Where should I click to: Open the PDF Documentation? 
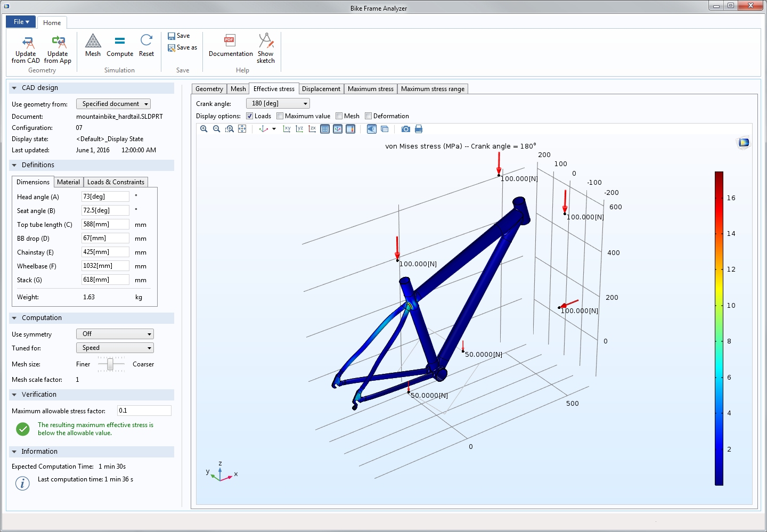tap(230, 45)
